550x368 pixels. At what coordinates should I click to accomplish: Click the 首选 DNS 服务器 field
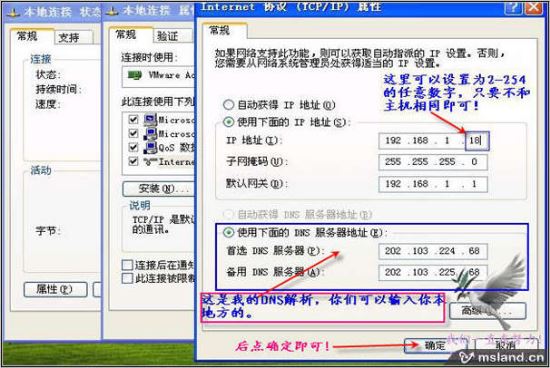click(433, 251)
